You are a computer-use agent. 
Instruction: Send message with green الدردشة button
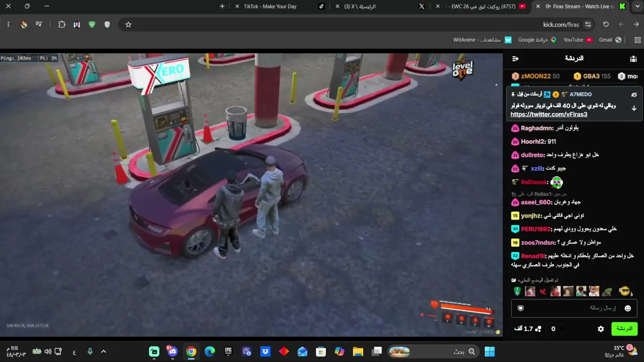[624, 329]
